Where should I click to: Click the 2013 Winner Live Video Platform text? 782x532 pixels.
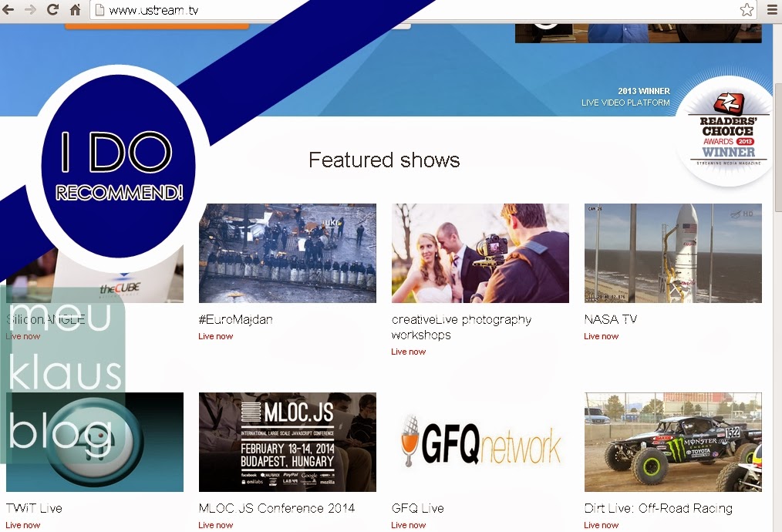[x=626, y=96]
